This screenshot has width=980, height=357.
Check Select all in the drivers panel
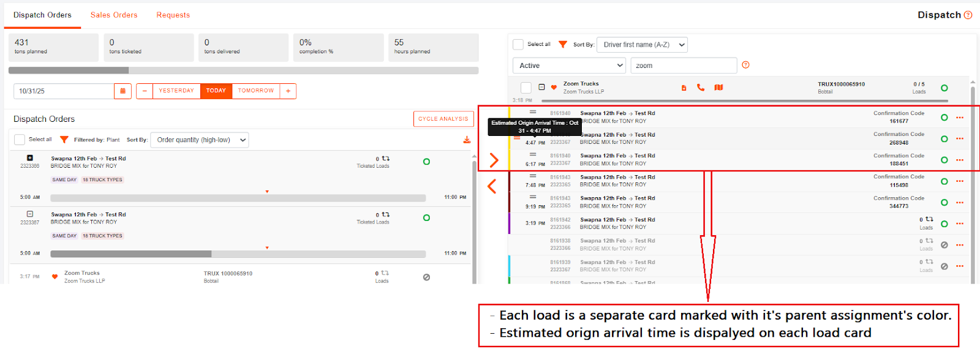pos(518,45)
